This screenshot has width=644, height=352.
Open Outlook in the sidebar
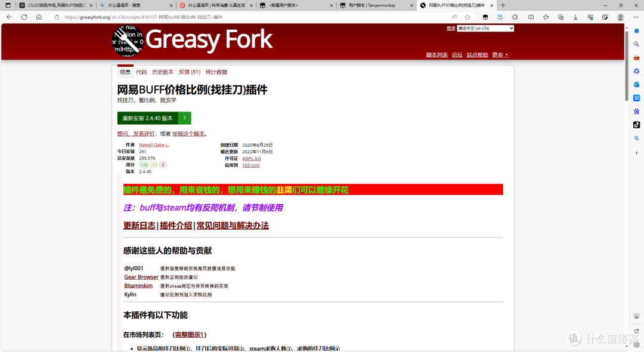(x=636, y=84)
